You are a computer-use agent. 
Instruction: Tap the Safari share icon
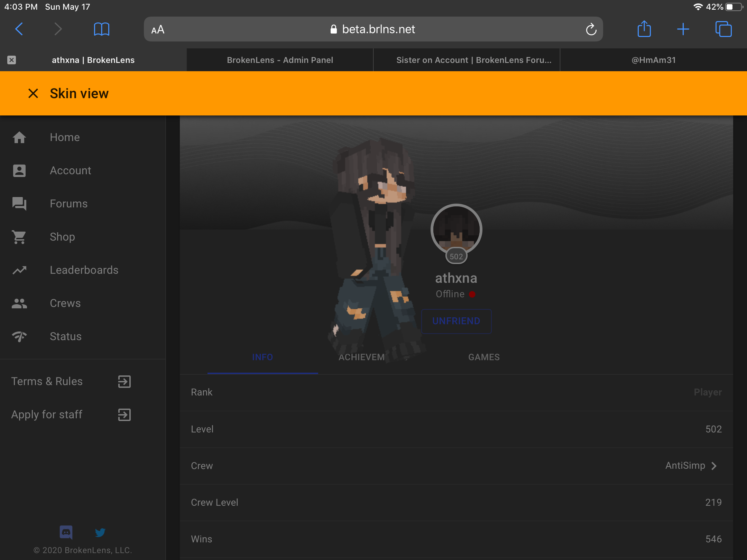[x=644, y=29]
